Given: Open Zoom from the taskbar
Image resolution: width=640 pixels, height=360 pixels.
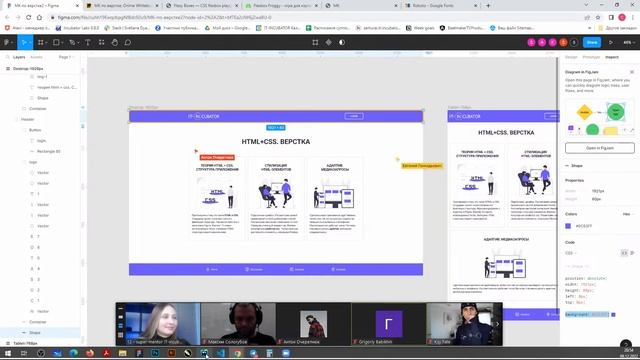Looking at the screenshot, I should click(x=286, y=353).
